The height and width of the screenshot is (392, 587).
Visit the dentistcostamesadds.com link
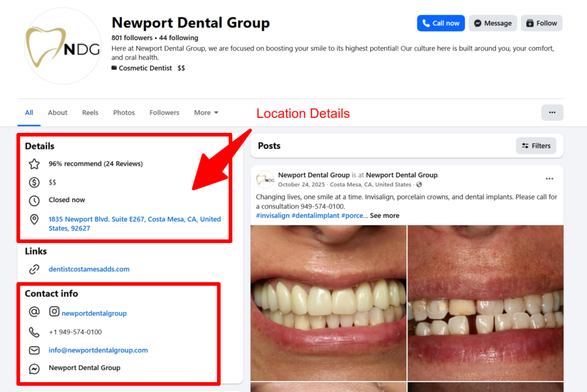coord(89,269)
